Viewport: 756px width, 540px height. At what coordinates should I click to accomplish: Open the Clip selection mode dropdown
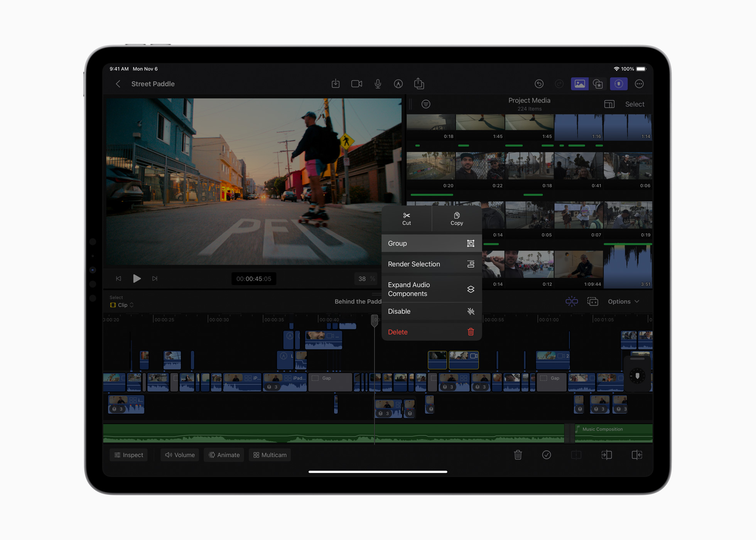click(122, 305)
